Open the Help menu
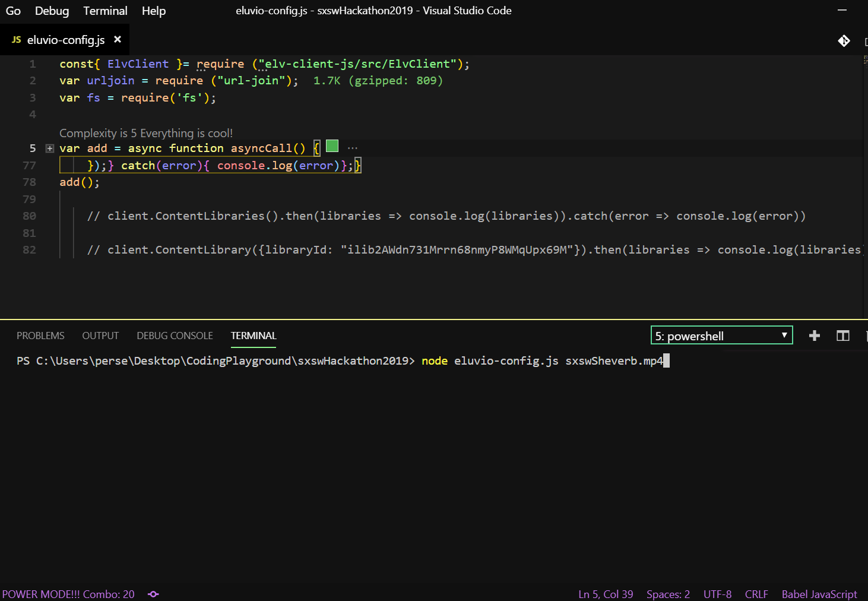 tap(154, 11)
